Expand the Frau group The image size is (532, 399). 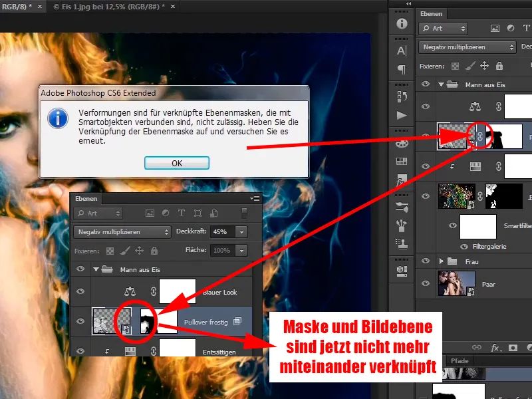point(441,261)
